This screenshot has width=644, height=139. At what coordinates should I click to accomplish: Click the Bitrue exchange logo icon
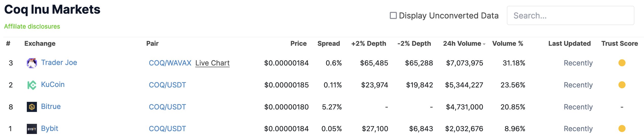coord(32,107)
